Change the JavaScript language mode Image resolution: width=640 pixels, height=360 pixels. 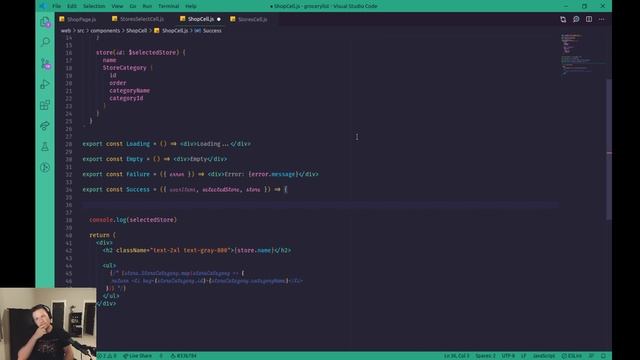[x=544, y=356]
